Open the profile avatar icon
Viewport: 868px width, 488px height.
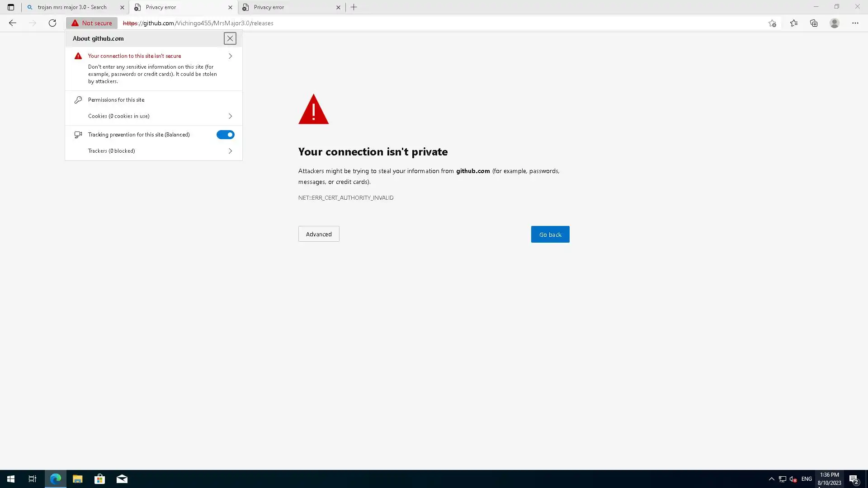pos(834,23)
